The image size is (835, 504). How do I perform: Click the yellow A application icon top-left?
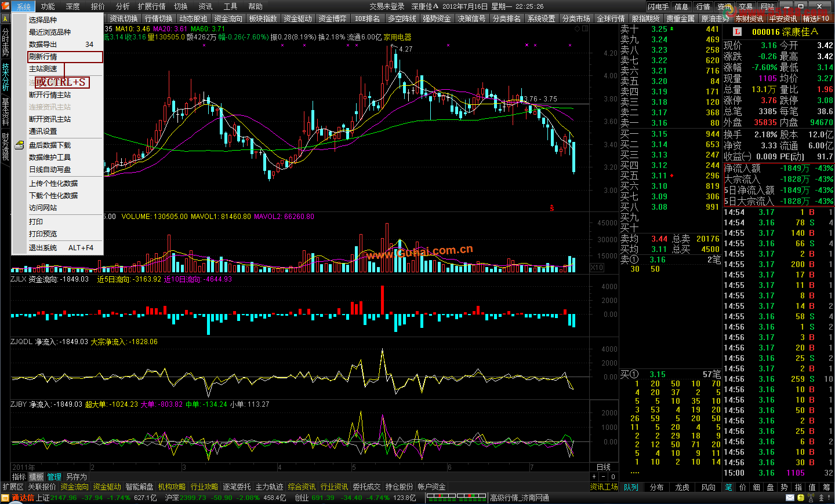click(5, 19)
